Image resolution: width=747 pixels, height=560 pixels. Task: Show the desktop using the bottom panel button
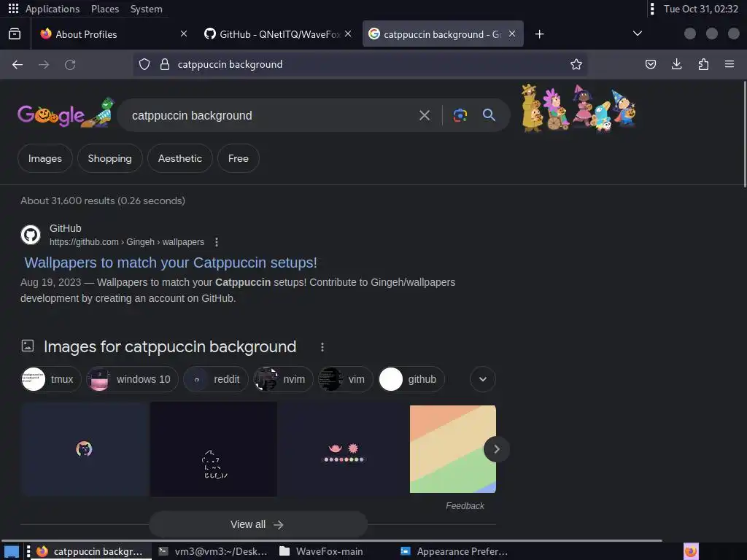click(x=12, y=552)
